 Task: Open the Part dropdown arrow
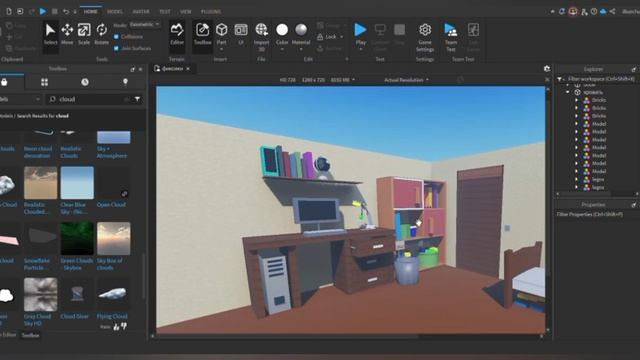(222, 49)
